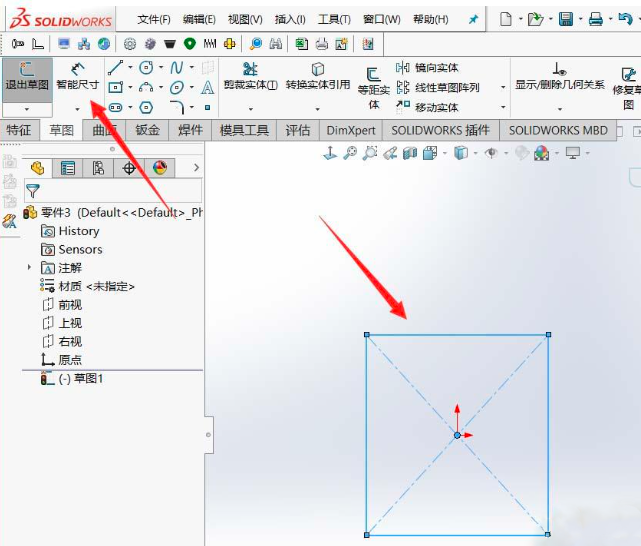Image resolution: width=641 pixels, height=546 pixels.
Task: Open the 插入(I) menu
Action: [290, 19]
